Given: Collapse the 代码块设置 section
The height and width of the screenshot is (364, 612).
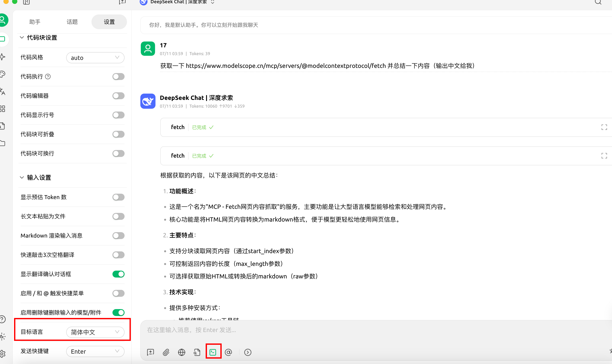Looking at the screenshot, I should [39, 38].
